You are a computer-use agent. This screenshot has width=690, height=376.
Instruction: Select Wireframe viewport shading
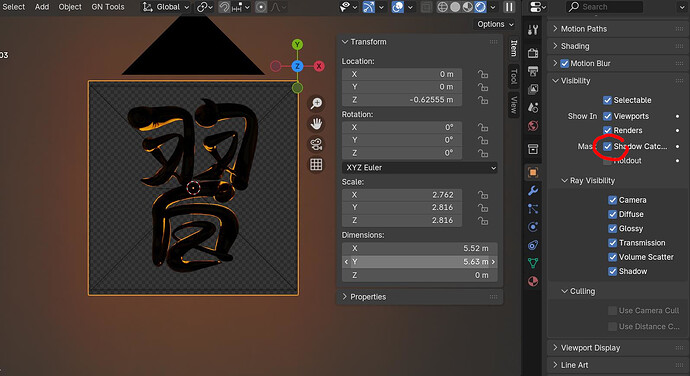(443, 7)
